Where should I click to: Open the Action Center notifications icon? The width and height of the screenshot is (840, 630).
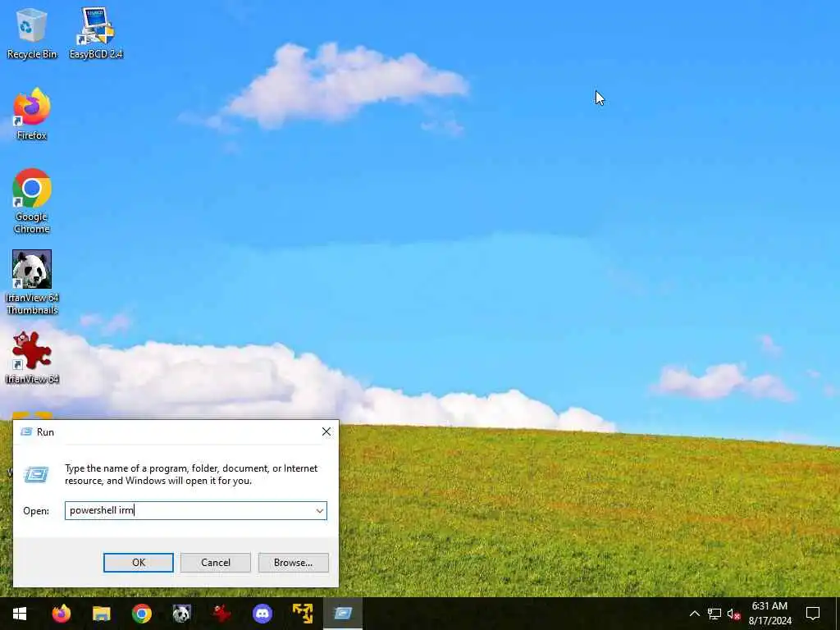pyautogui.click(x=813, y=614)
